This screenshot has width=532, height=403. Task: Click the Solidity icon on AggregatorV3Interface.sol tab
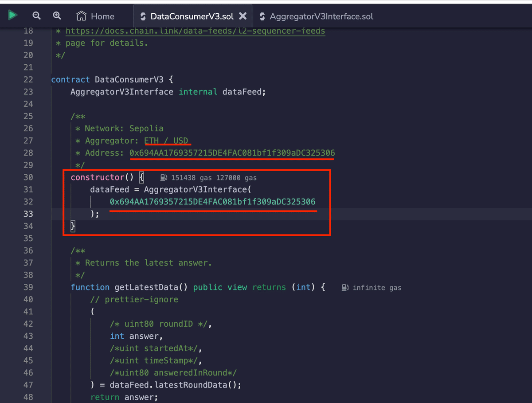262,16
